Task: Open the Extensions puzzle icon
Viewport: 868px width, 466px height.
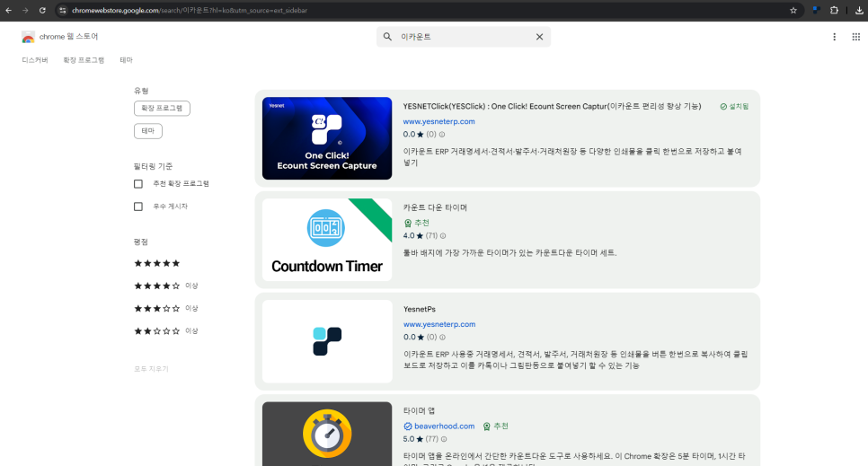Action: coord(834,10)
